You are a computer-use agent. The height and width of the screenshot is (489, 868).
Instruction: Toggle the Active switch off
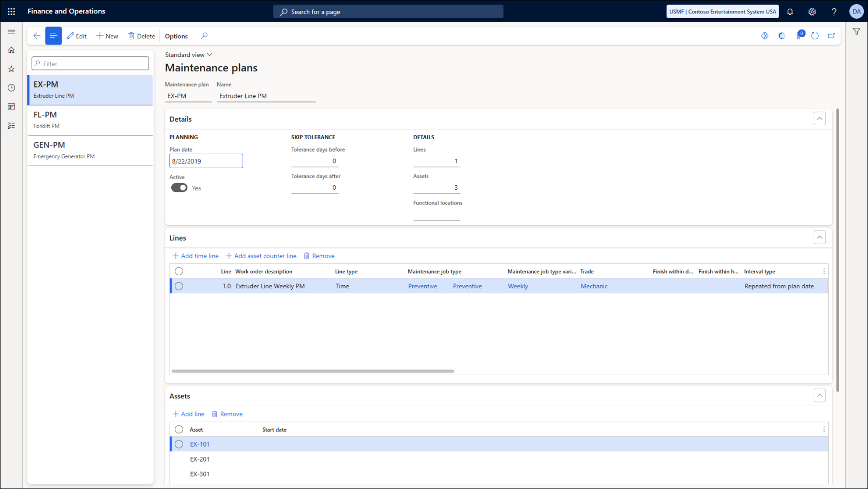(x=179, y=188)
